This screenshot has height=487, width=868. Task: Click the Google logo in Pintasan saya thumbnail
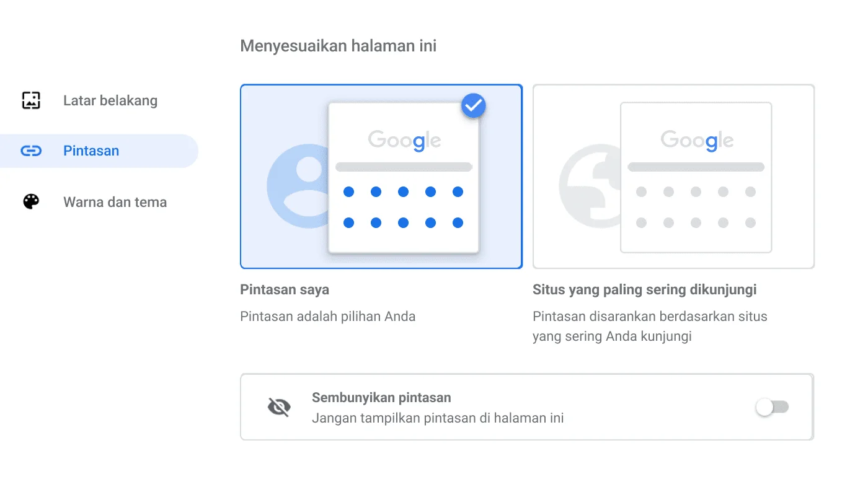(404, 140)
